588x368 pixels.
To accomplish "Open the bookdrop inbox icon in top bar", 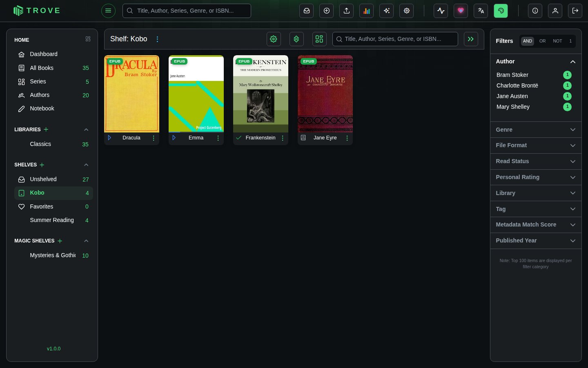I will 307,11.
